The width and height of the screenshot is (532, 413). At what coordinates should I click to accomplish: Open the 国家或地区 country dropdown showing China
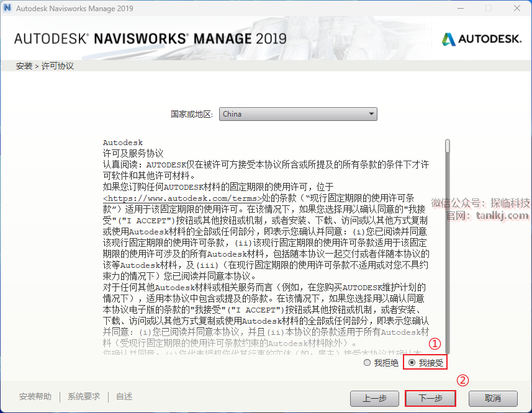coord(298,114)
